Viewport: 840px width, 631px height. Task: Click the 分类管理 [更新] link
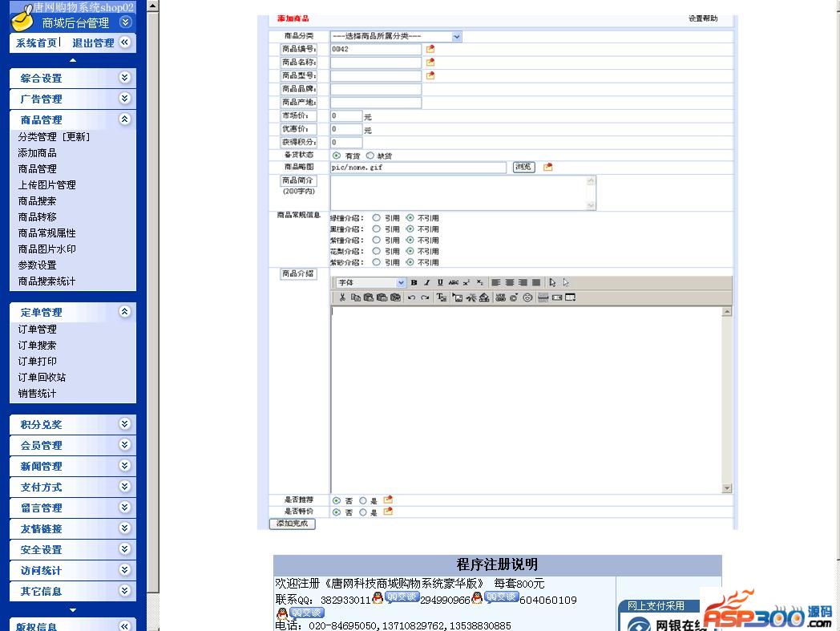[x=54, y=137]
